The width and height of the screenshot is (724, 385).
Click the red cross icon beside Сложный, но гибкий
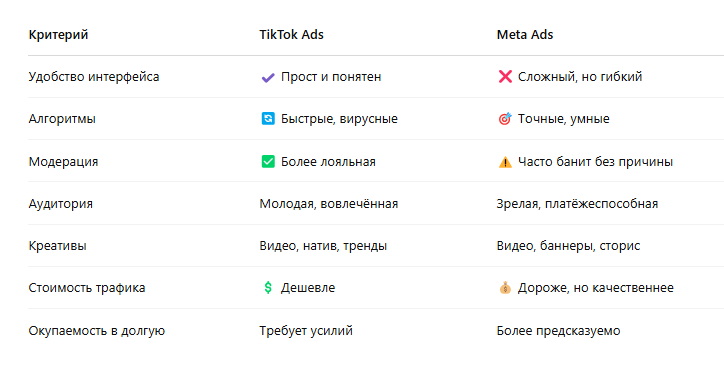tap(505, 77)
